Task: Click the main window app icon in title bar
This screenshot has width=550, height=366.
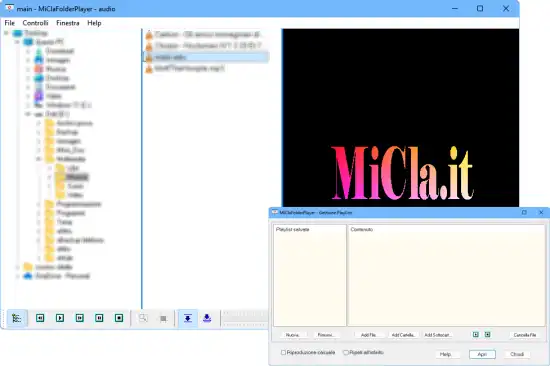Action: click(9, 8)
